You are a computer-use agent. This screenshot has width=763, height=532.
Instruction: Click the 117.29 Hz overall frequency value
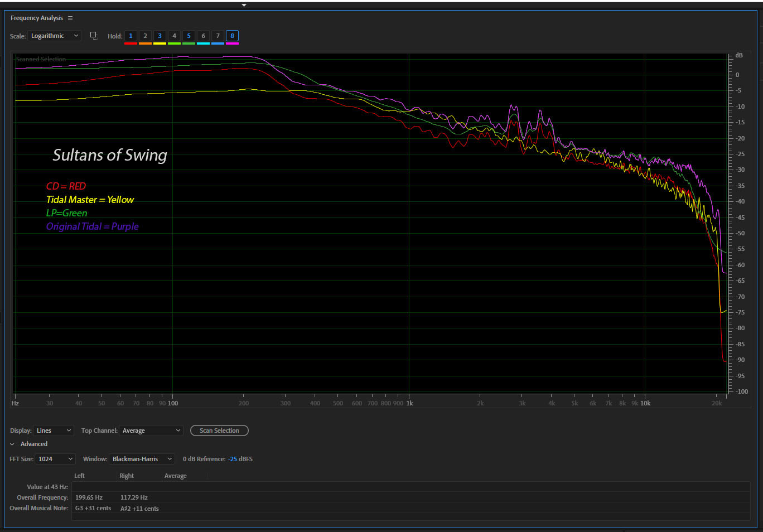click(x=134, y=497)
